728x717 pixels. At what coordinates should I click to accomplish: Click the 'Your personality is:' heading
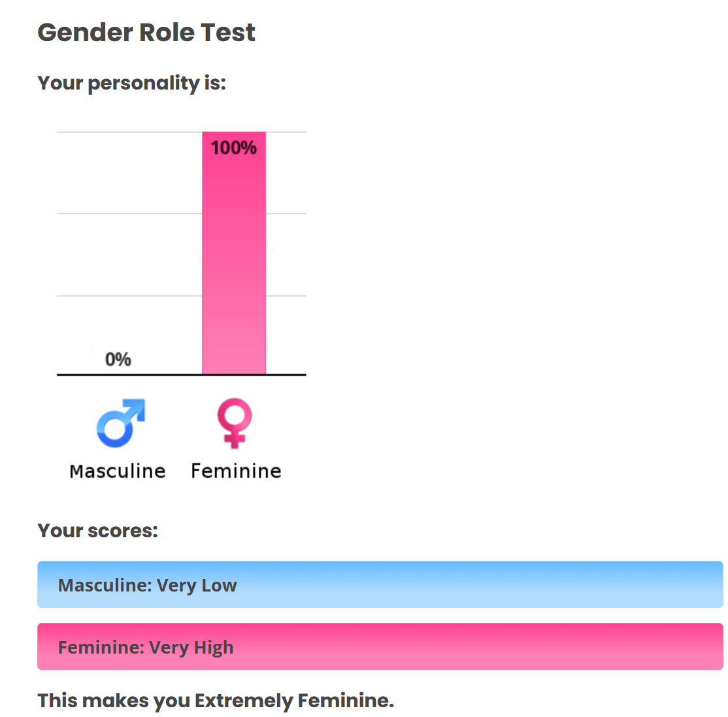[x=131, y=83]
